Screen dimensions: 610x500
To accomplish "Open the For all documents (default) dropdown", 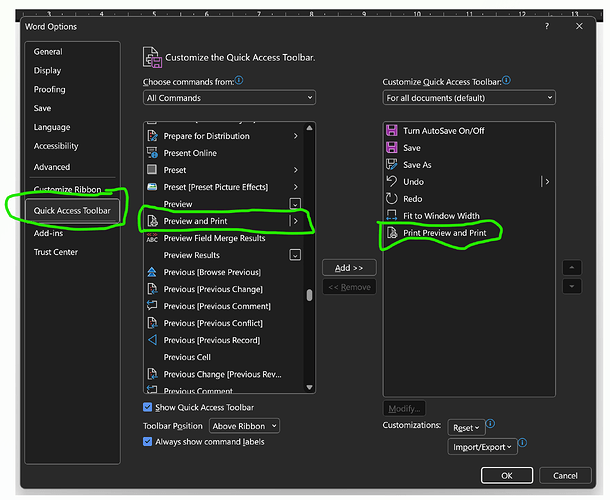I will coord(469,98).
